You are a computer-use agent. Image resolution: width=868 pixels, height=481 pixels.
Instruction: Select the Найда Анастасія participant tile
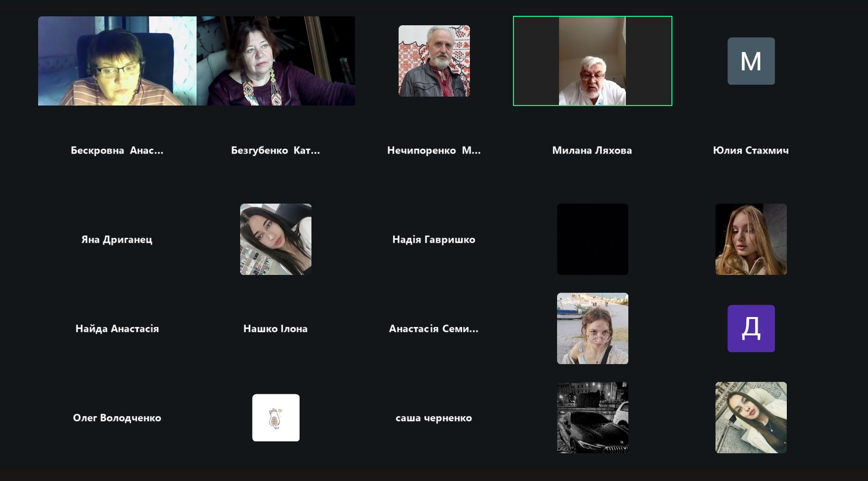pyautogui.click(x=117, y=328)
